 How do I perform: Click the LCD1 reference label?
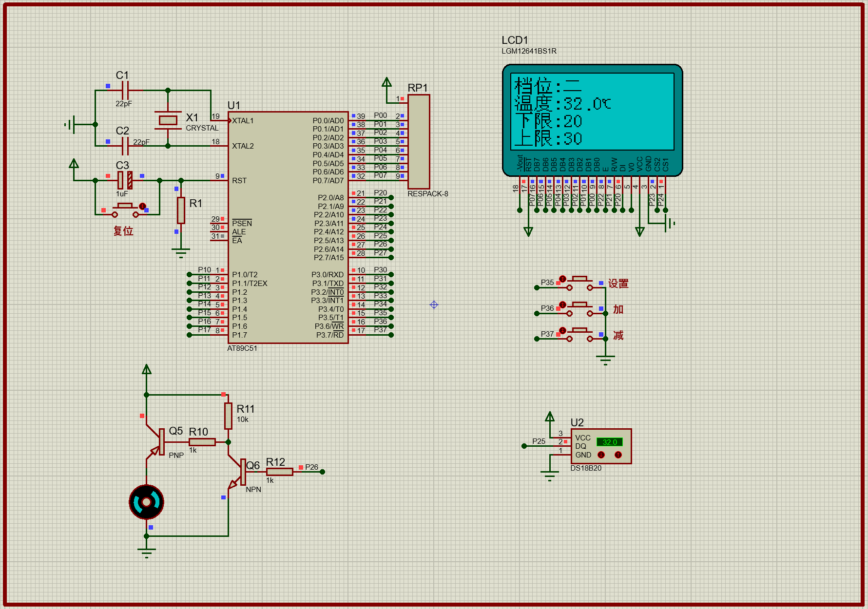click(x=515, y=40)
